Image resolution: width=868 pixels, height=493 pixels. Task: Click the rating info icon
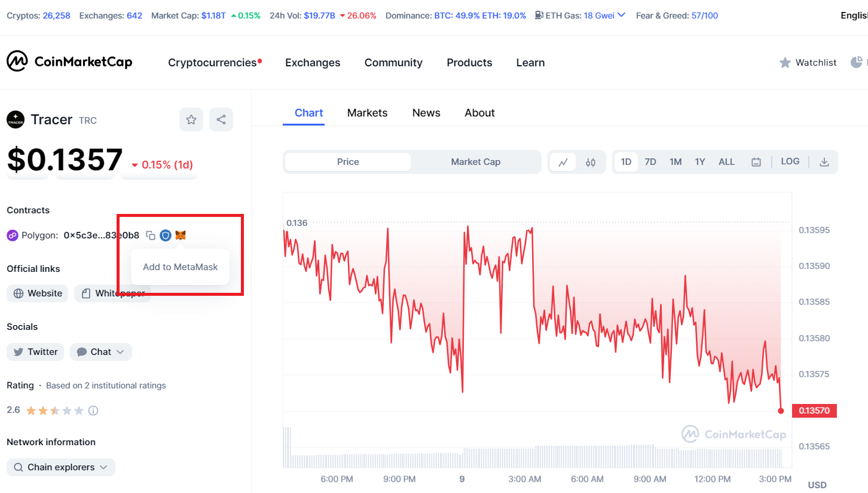click(93, 411)
